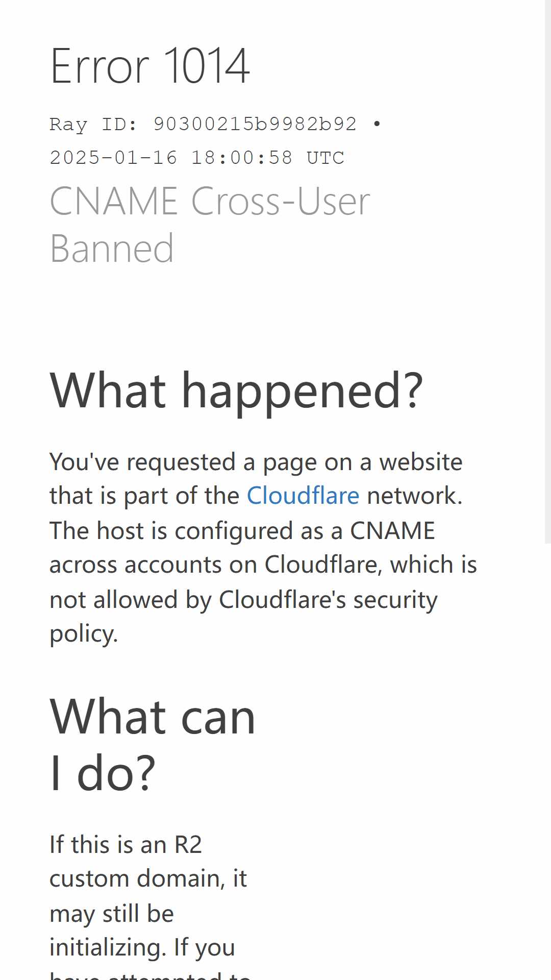Image resolution: width=551 pixels, height=980 pixels.
Task: Click the scrollbar track below the thumb
Action: tap(548, 762)
